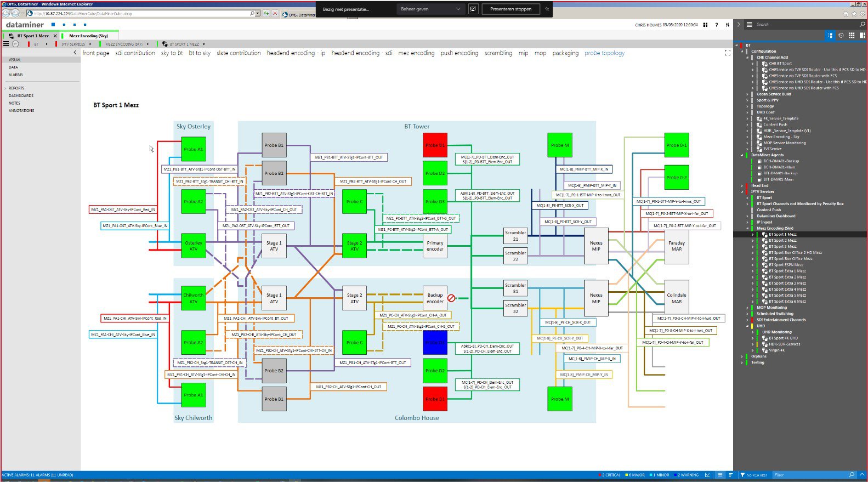Select Virgin 4K in the tree
The width and height of the screenshot is (868, 482).
tap(776, 350)
